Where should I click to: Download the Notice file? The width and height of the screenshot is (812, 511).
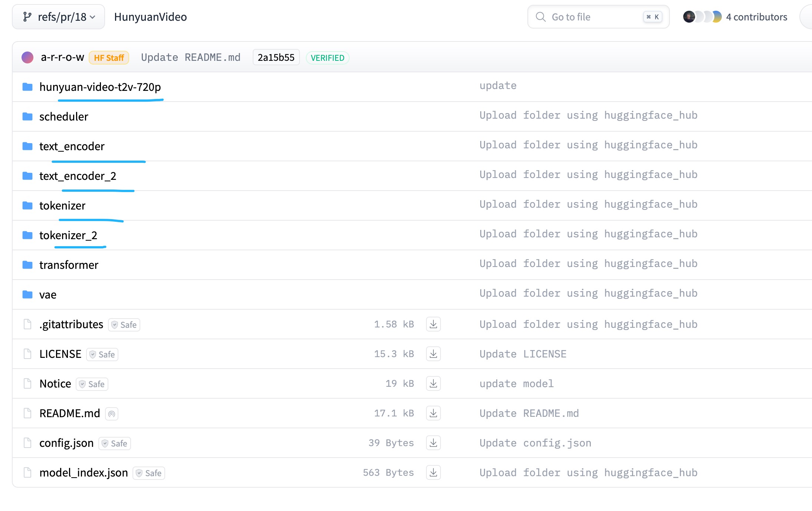(x=433, y=383)
